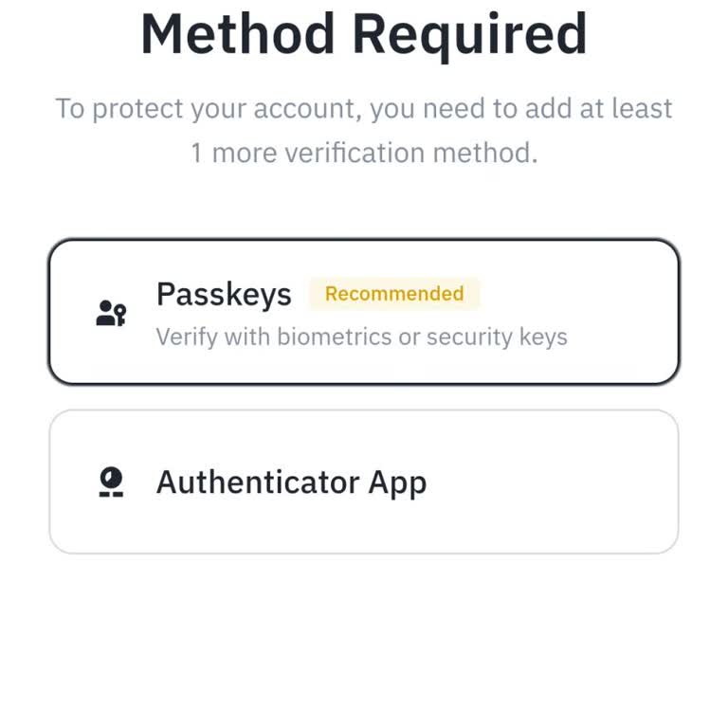
Task: Click the word "Required" in the heading
Action: click(x=470, y=33)
